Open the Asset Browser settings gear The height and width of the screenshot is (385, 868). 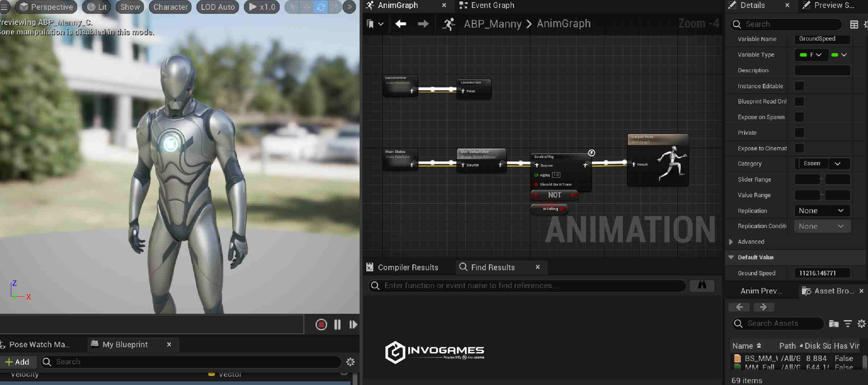click(x=861, y=324)
